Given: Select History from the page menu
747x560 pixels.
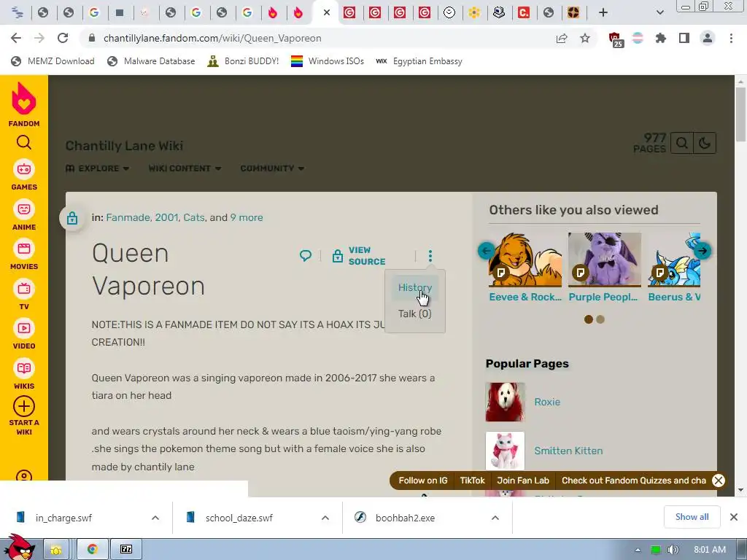Looking at the screenshot, I should tap(415, 287).
